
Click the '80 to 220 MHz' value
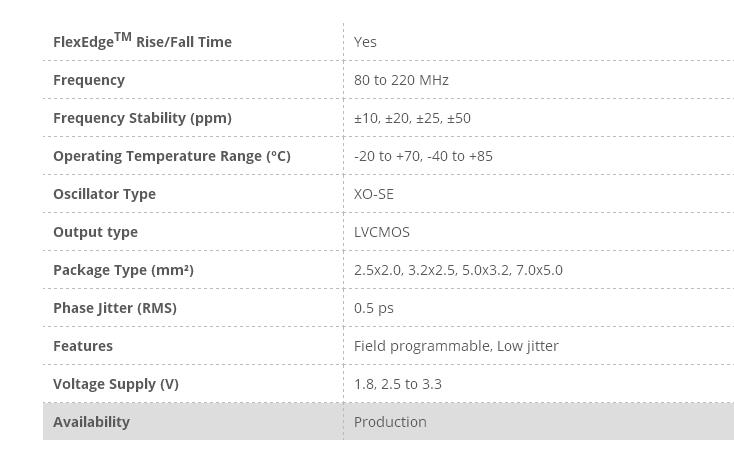tap(401, 80)
